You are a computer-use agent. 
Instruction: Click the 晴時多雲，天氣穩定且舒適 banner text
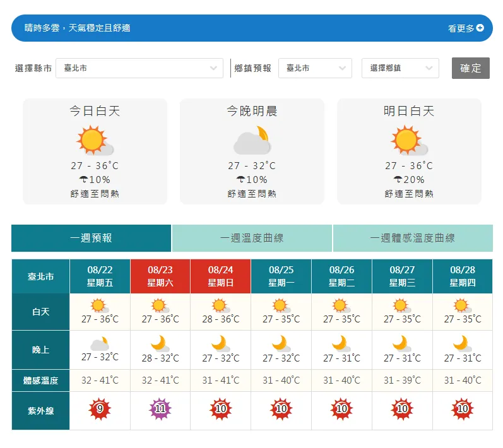point(77,28)
